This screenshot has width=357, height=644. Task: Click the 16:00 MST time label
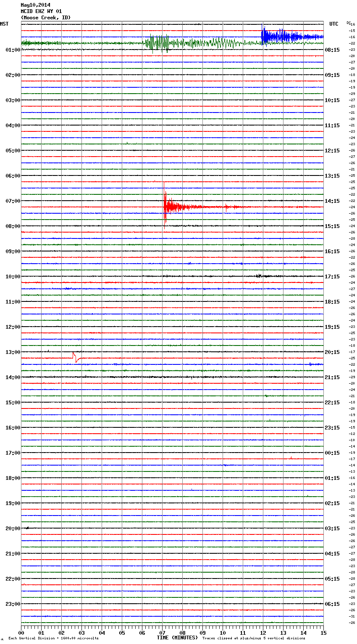point(13,428)
